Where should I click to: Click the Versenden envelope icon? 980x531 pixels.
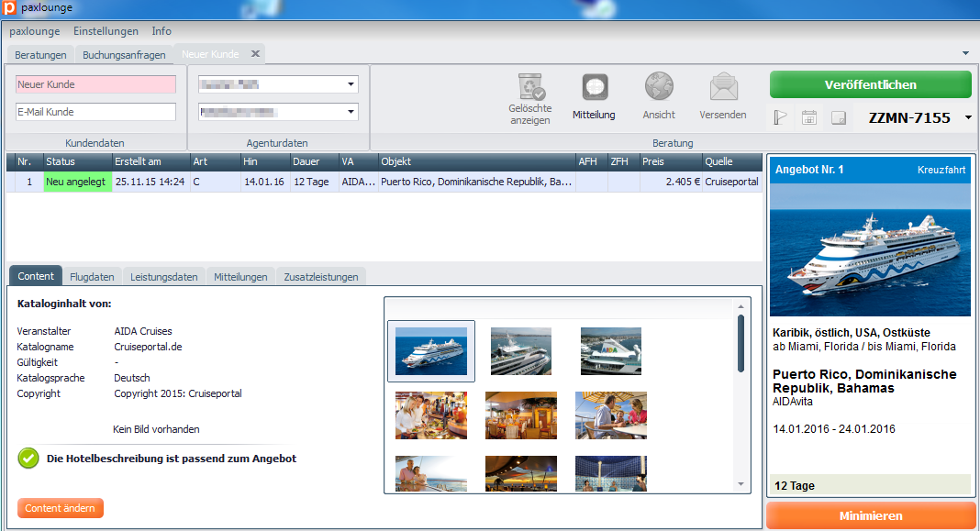point(723,87)
